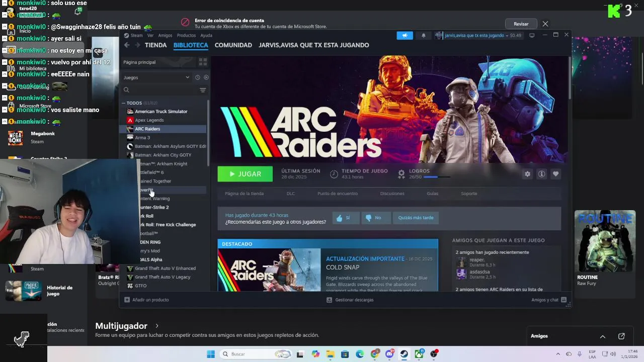Open OBS Studio from the taskbar

(434, 354)
